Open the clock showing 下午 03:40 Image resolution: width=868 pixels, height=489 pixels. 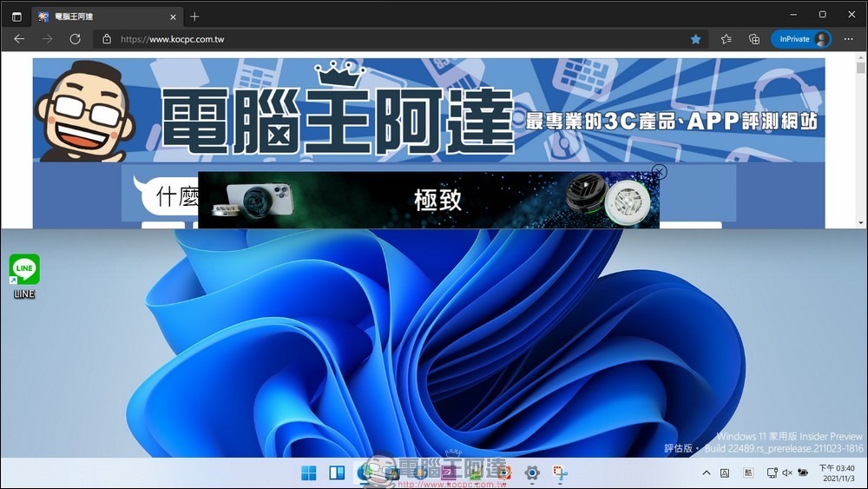tap(837, 473)
